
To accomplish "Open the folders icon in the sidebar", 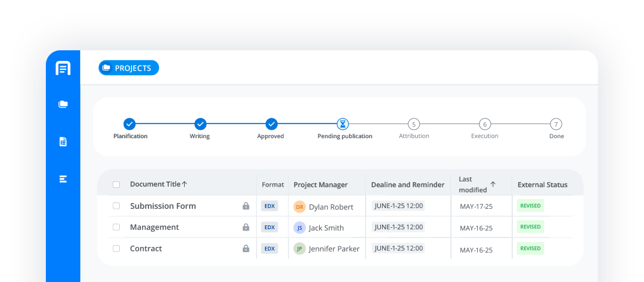I will point(63,104).
